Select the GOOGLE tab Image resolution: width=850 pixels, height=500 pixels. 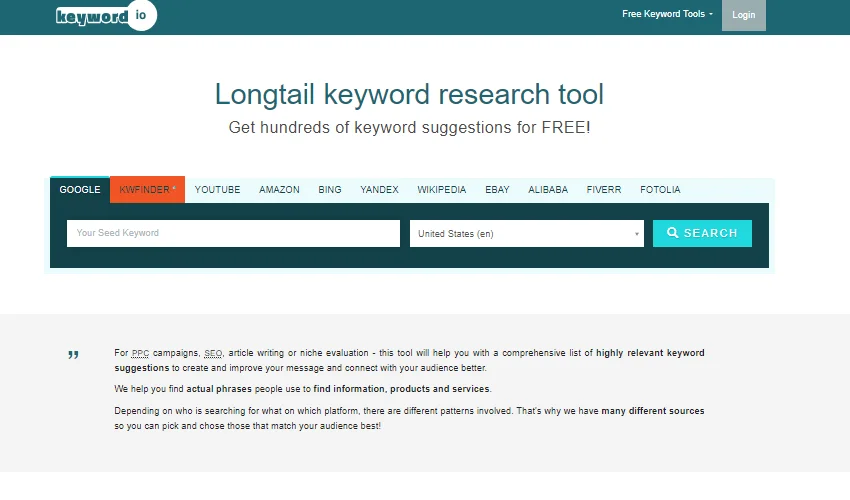tap(80, 190)
